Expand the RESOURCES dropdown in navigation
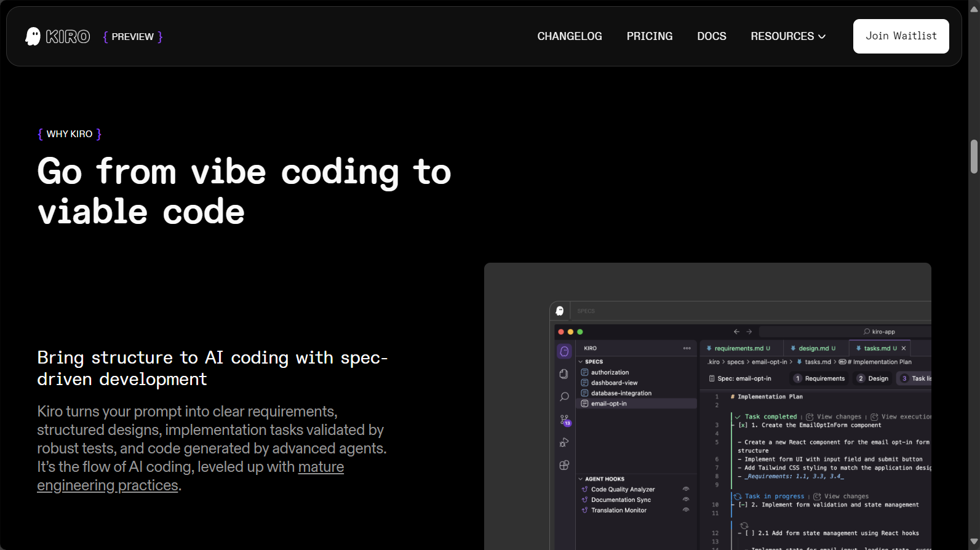This screenshot has height=550, width=980. pos(788,36)
